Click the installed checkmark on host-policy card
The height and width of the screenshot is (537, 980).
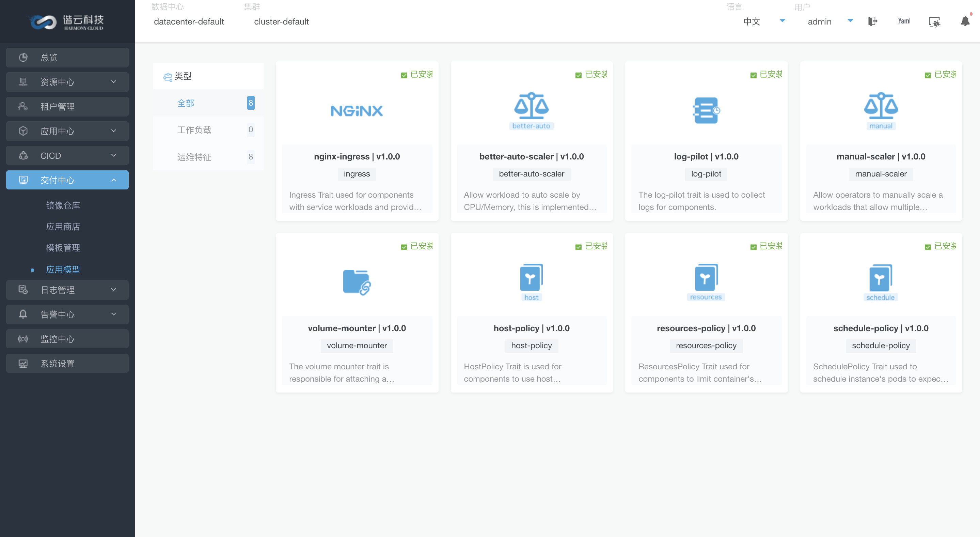pyautogui.click(x=578, y=247)
